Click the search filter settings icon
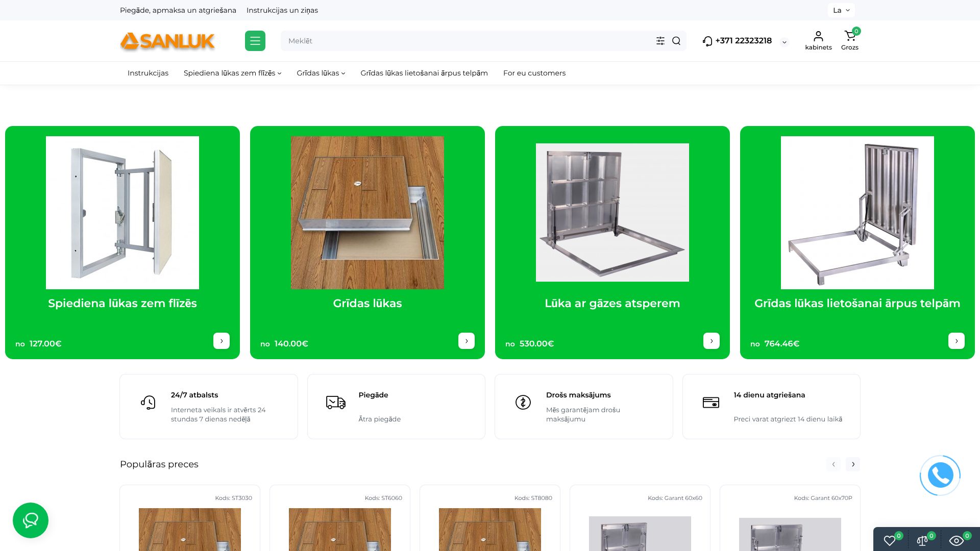Viewport: 980px width, 551px height. [x=660, y=41]
